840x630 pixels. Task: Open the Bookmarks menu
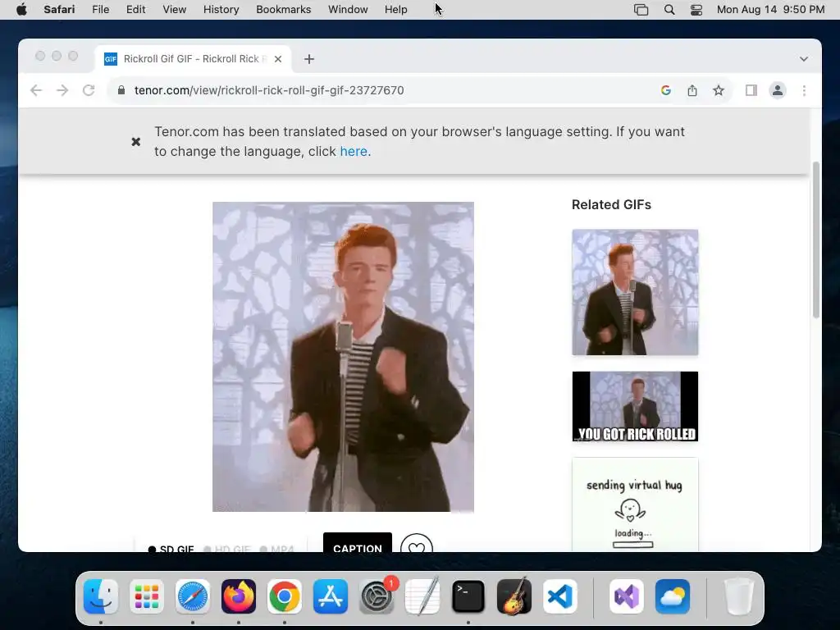click(x=283, y=10)
